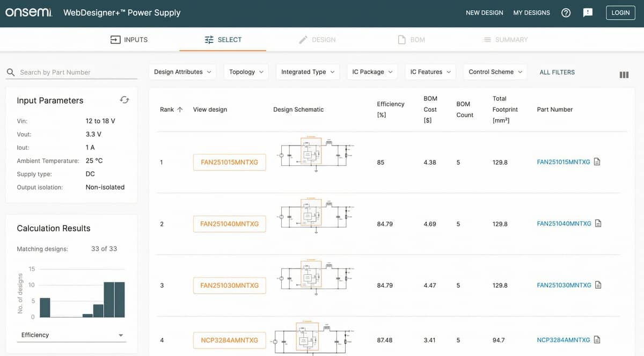644x356 pixels.
Task: Click the View design column header
Action: 210,110
